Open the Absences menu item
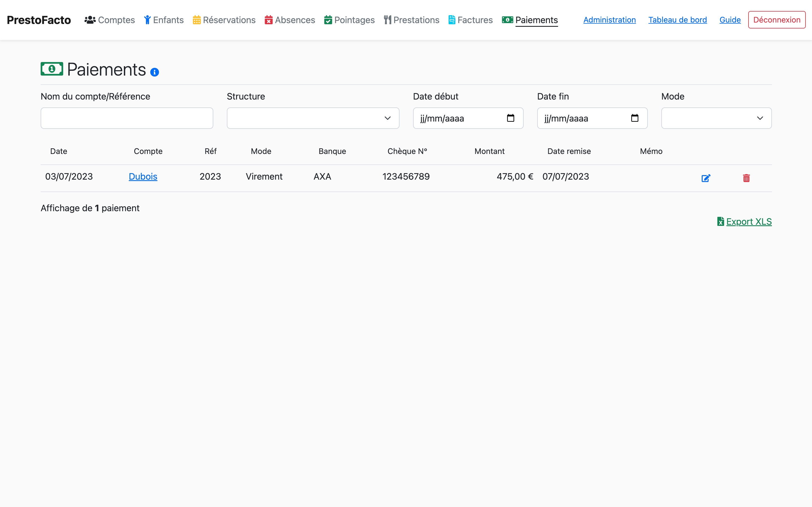The height and width of the screenshot is (507, 812). tap(290, 20)
